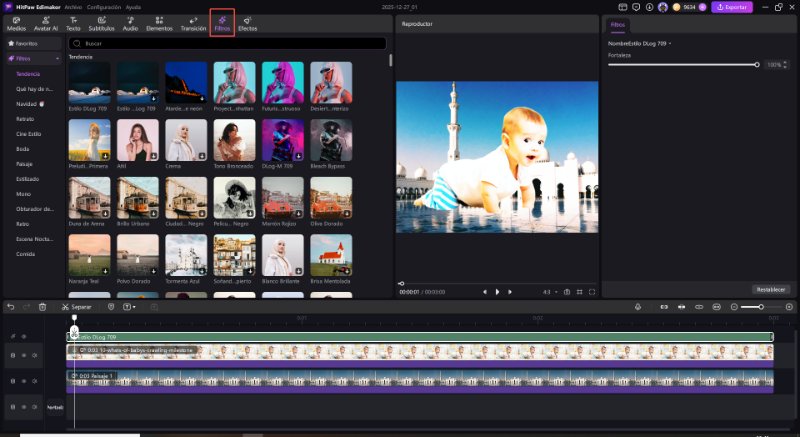The height and width of the screenshot is (437, 800).
Task: Expand the NombreEstilo DLog 709 dropdown
Action: [x=639, y=44]
